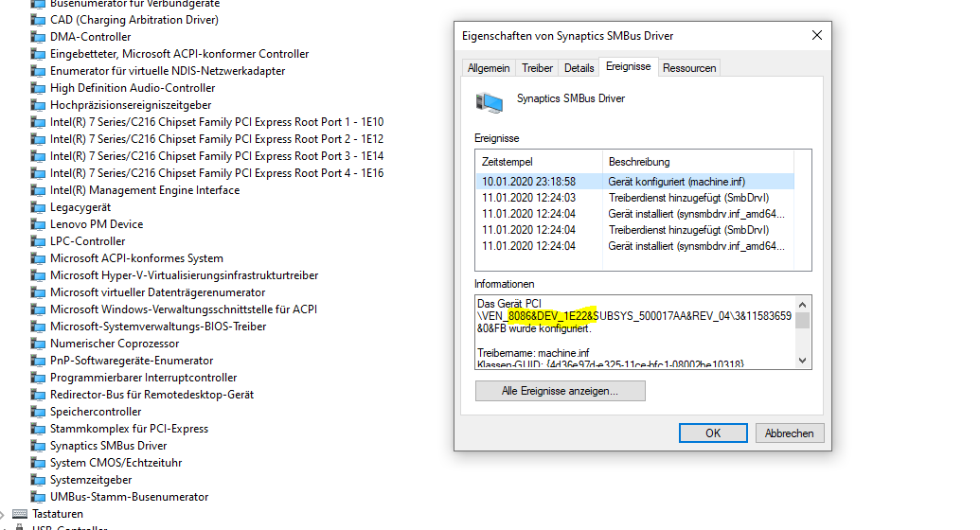Select Synaptics SMBus Driver label in tree
Screen dimensions: 980x530
(109, 446)
